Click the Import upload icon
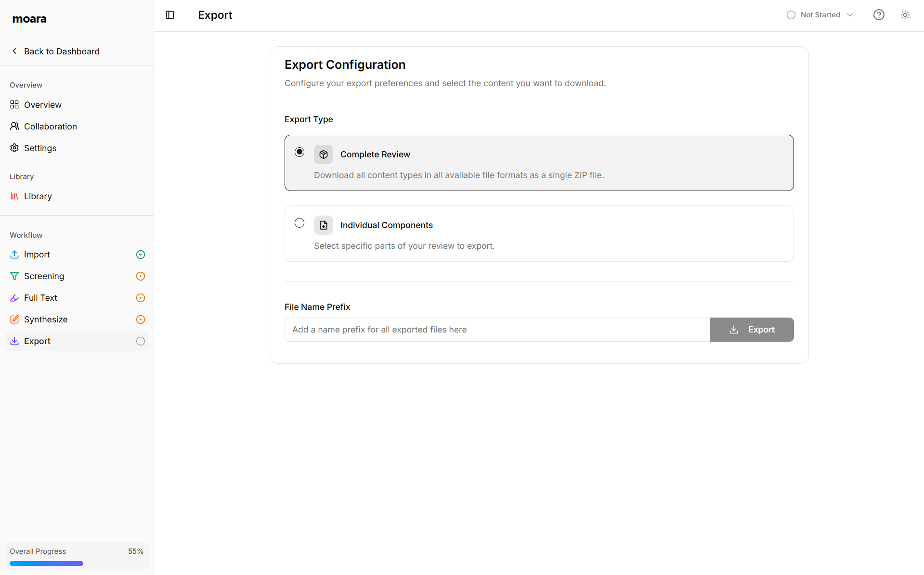 point(14,254)
